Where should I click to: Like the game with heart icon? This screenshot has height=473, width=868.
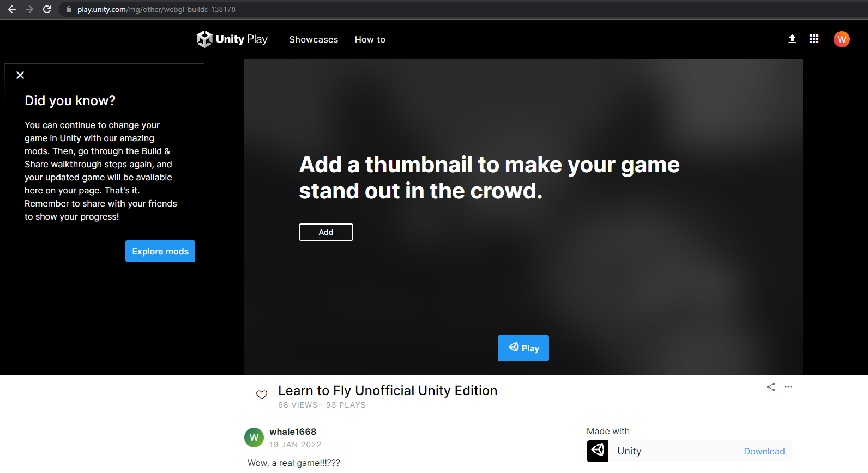point(262,395)
